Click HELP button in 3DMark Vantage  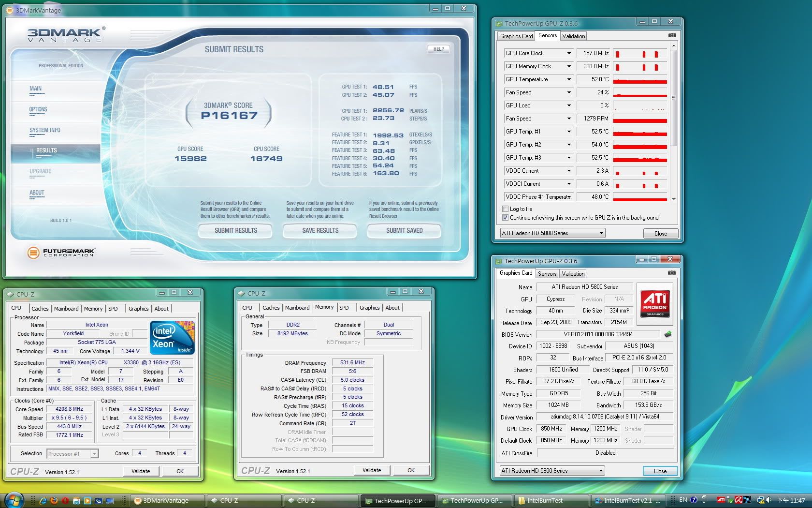[x=438, y=49]
